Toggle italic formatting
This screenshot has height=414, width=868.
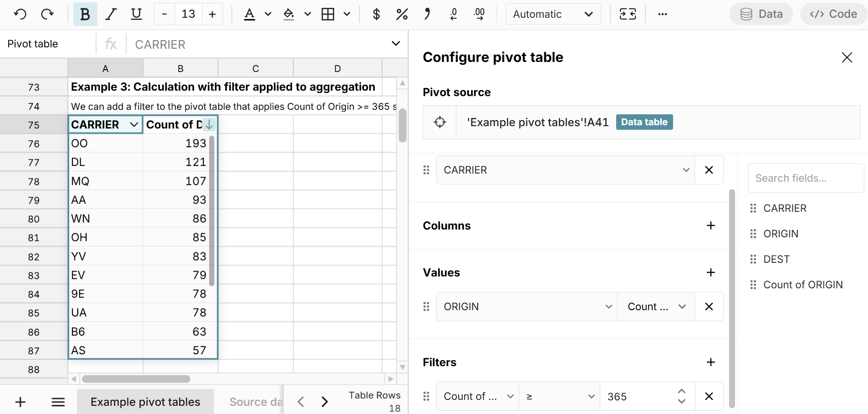click(x=110, y=14)
